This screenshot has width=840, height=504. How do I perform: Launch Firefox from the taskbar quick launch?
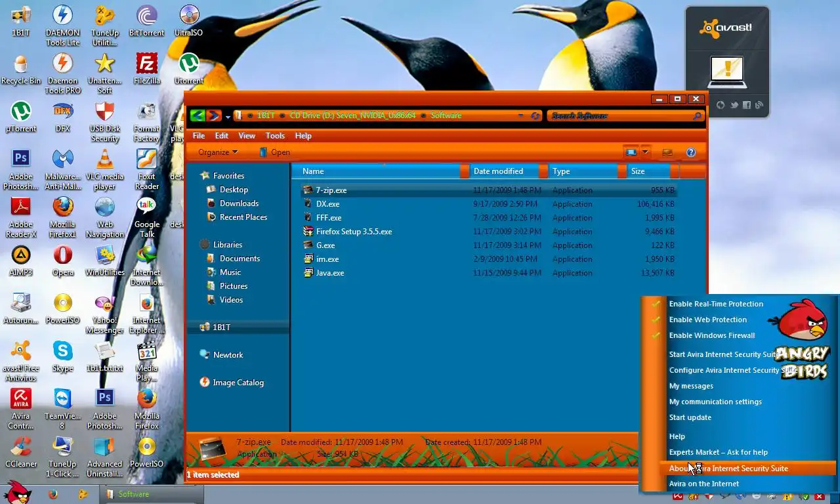click(x=52, y=494)
